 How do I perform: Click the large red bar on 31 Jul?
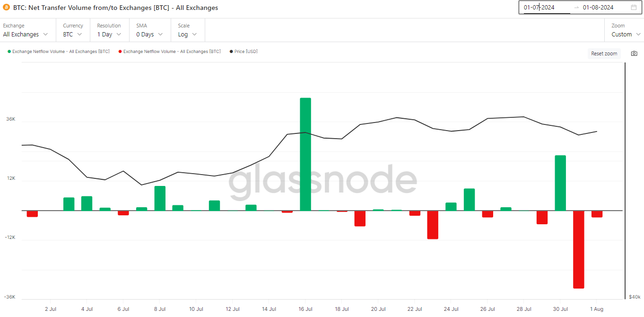578,249
